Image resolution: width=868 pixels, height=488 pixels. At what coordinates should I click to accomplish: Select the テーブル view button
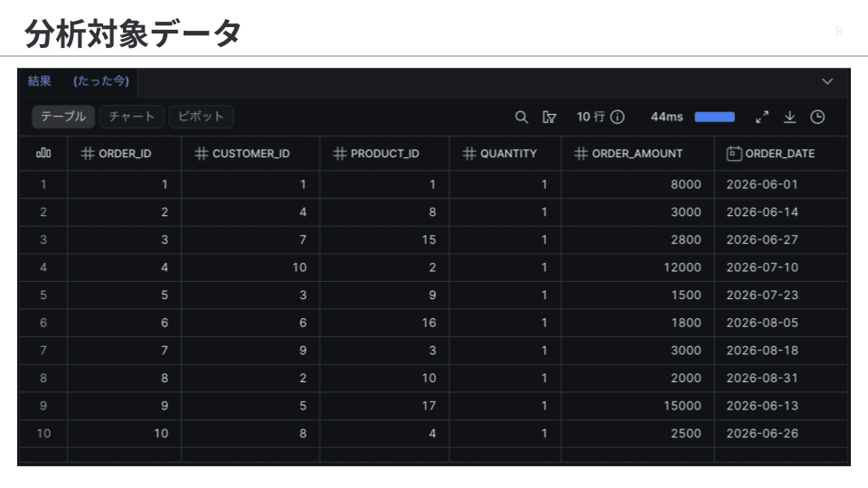pos(63,117)
